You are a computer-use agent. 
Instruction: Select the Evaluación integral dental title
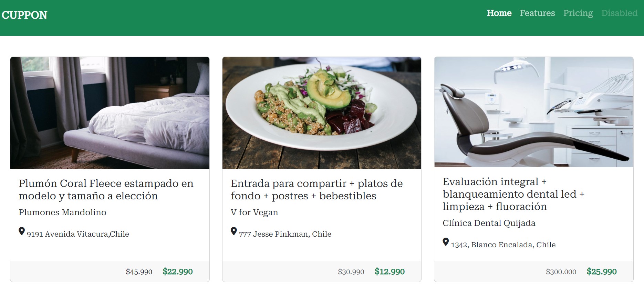[514, 194]
